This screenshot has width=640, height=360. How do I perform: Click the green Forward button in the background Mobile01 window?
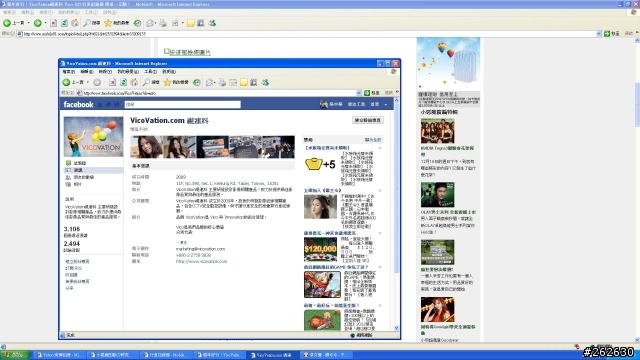(x=38, y=23)
